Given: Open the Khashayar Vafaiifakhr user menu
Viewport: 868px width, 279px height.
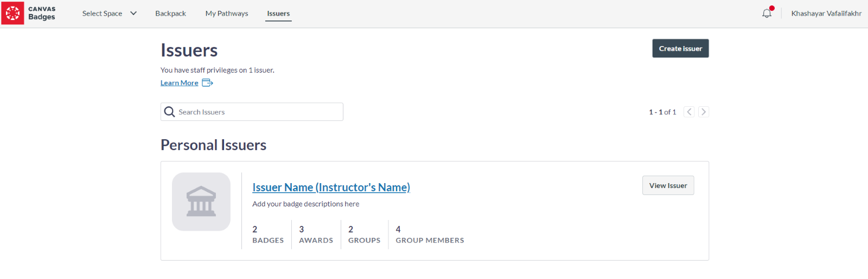Looking at the screenshot, I should [826, 14].
